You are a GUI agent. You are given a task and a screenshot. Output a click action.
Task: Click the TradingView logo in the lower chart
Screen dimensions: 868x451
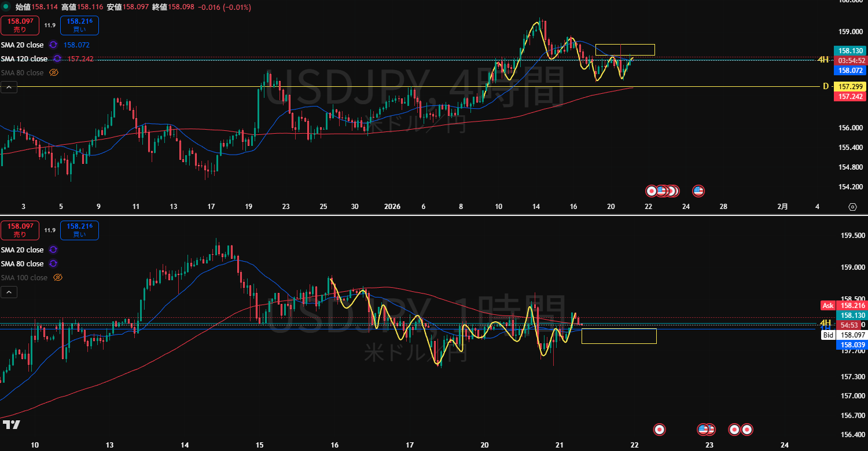11,424
